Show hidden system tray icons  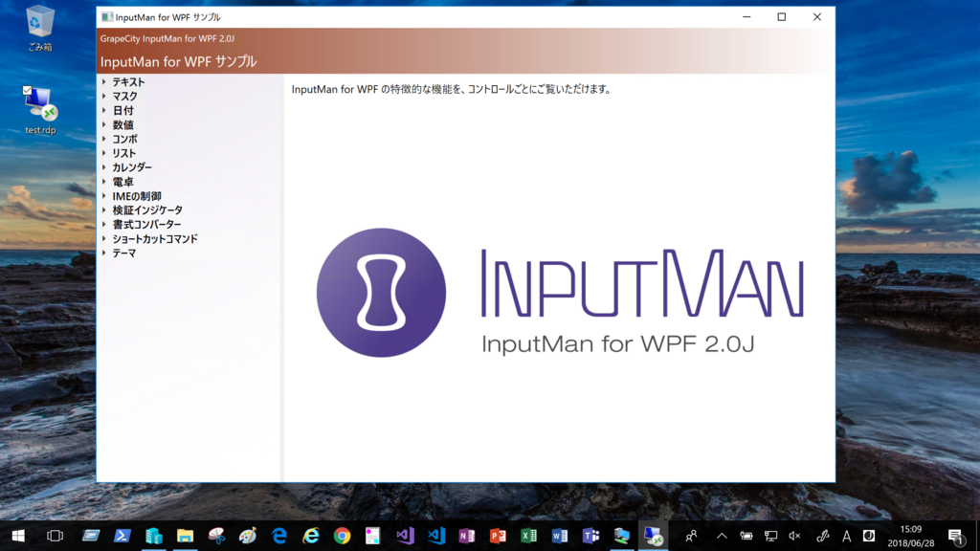tap(722, 536)
